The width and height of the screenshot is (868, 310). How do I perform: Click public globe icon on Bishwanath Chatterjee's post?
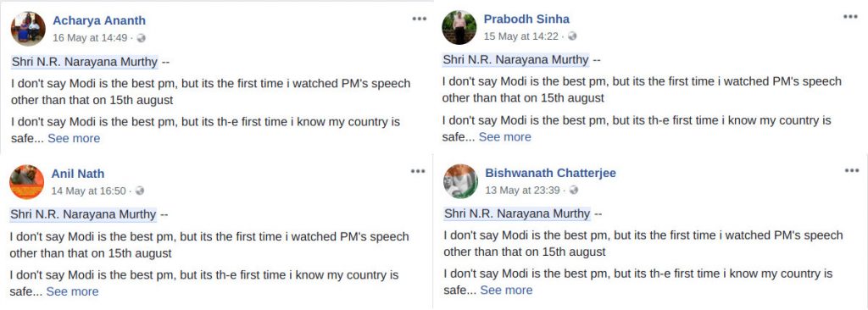[x=574, y=190]
